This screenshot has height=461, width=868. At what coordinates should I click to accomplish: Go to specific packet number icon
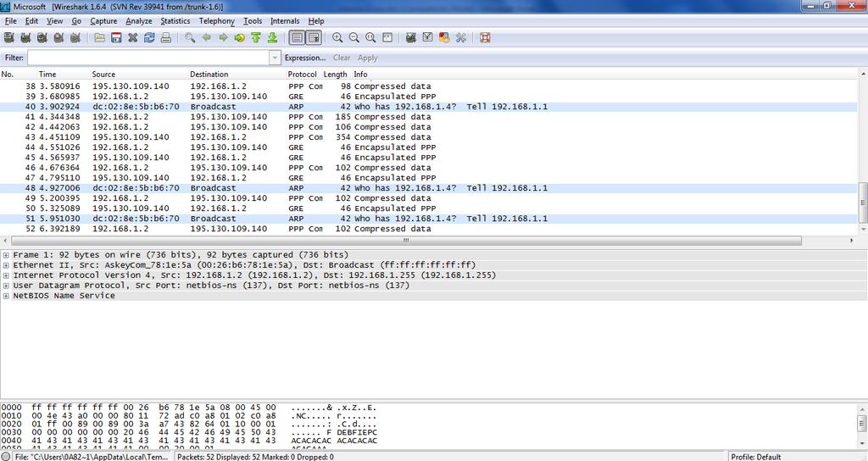point(240,37)
